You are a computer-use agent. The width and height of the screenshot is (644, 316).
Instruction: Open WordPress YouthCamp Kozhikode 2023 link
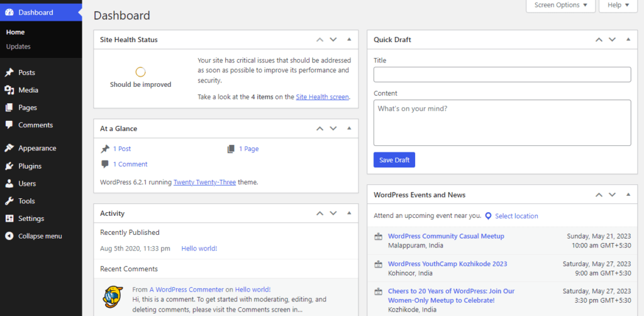coord(448,264)
